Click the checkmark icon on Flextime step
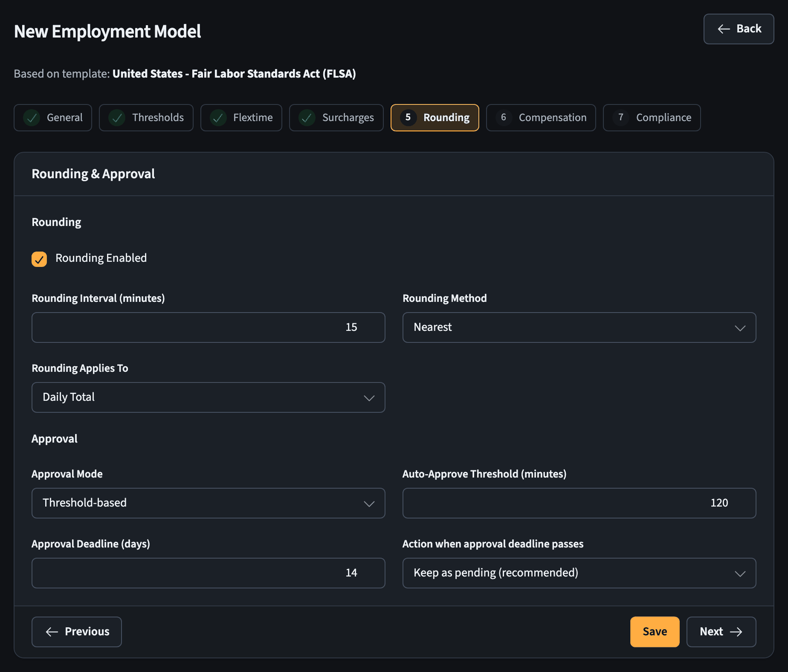788x672 pixels. pyautogui.click(x=218, y=118)
